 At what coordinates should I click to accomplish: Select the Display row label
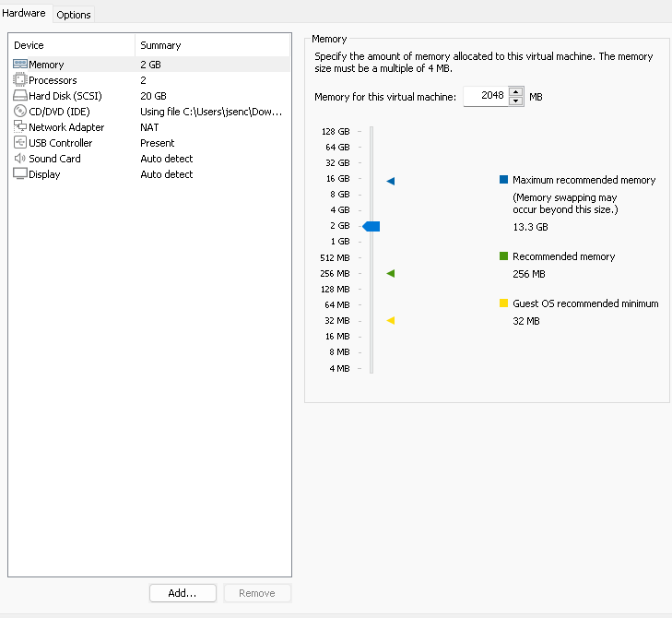click(44, 174)
